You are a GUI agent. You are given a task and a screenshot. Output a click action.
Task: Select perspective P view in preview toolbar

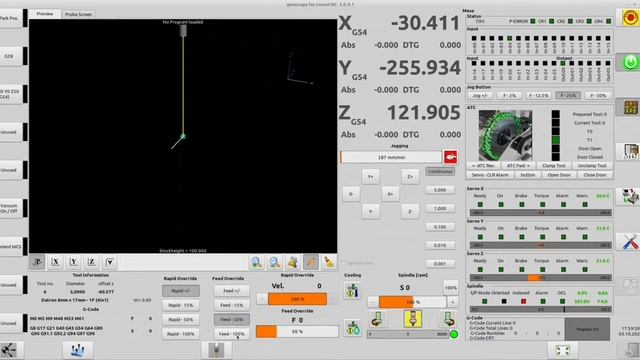pyautogui.click(x=38, y=262)
